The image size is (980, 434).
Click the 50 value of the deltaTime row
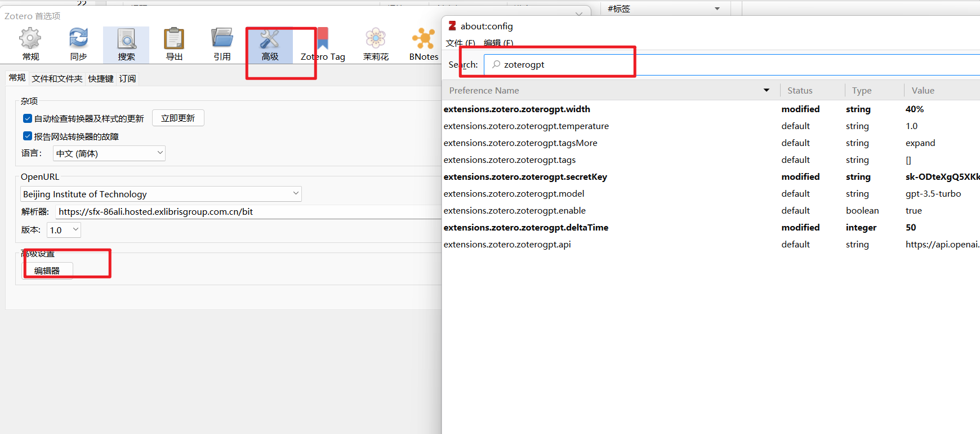911,227
